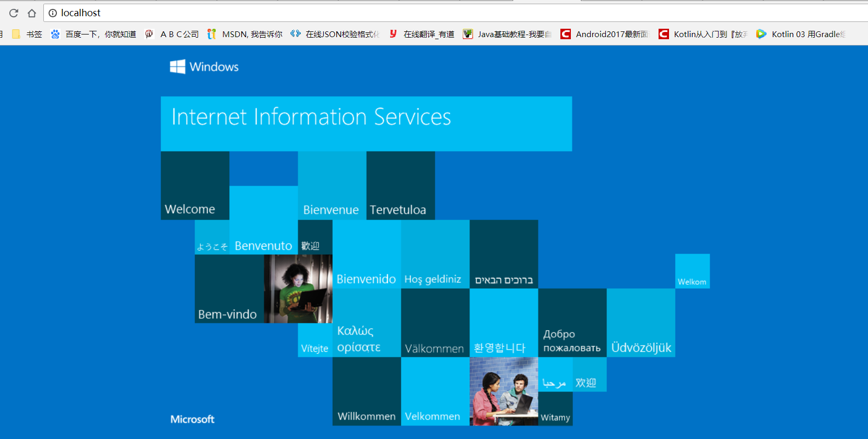
Task: Click the Windows logo at page top
Action: click(204, 66)
